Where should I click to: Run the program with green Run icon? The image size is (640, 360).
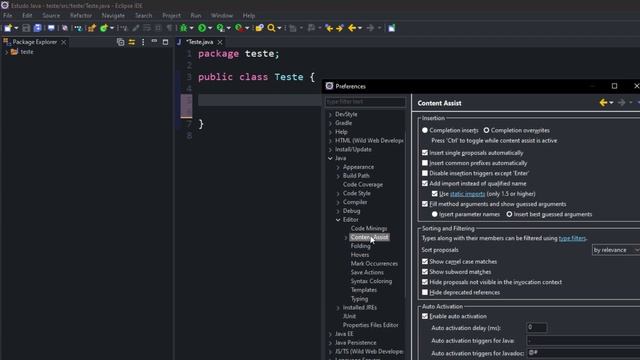point(202,28)
